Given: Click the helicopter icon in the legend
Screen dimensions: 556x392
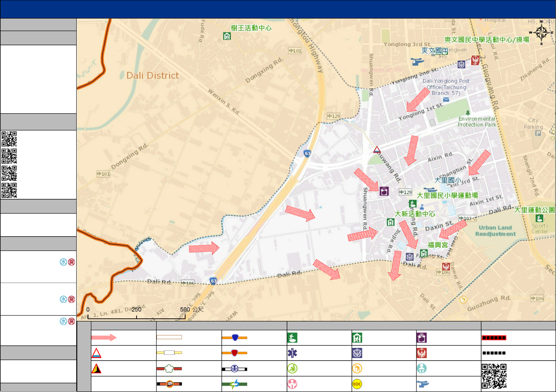Looking at the screenshot, I should click(423, 384).
